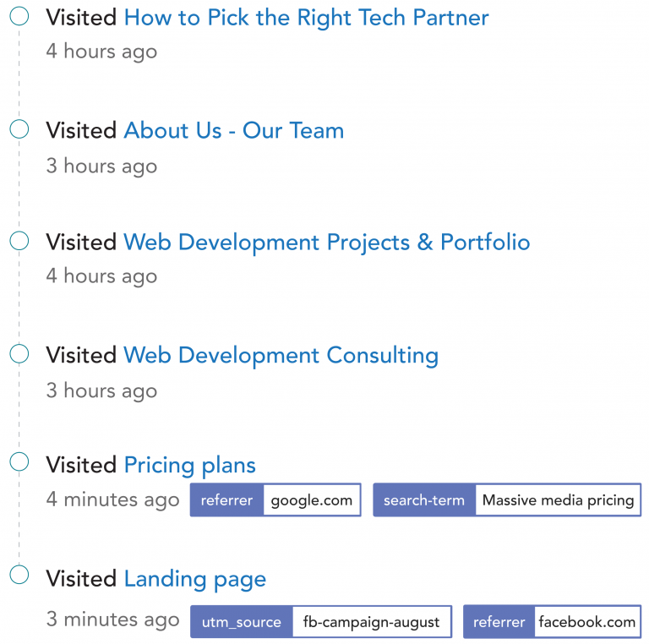
Task: Open the About Us - Our Team link
Action: pyautogui.click(x=233, y=131)
